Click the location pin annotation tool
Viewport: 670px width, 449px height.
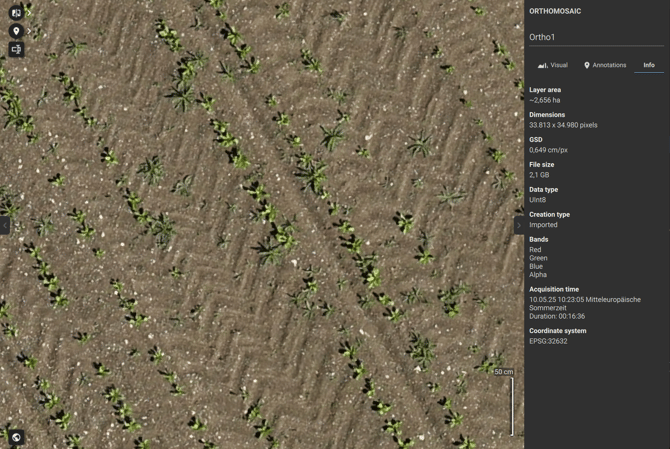(x=16, y=31)
